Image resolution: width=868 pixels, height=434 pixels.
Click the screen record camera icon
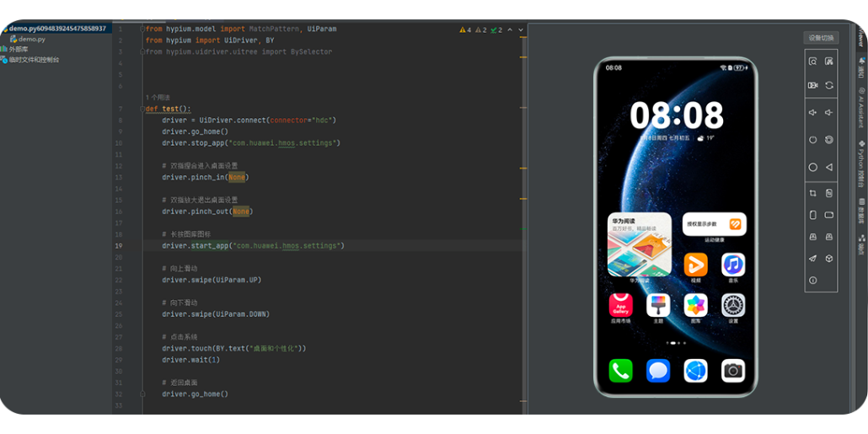click(x=812, y=85)
